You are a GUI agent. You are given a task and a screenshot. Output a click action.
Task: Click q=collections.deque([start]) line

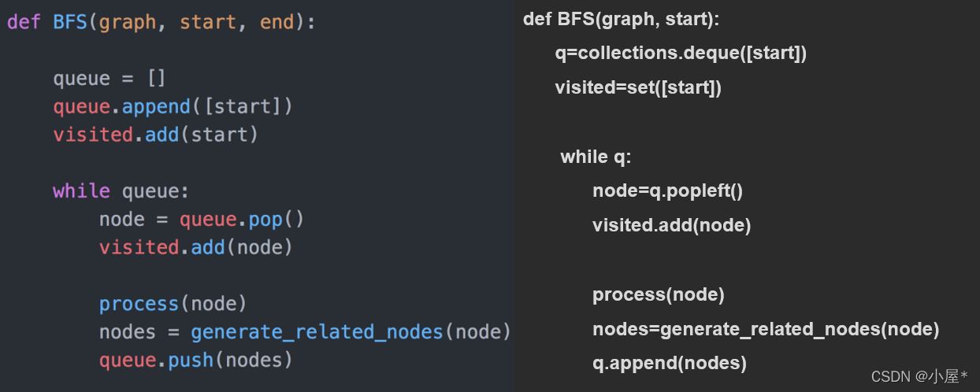coord(681,54)
